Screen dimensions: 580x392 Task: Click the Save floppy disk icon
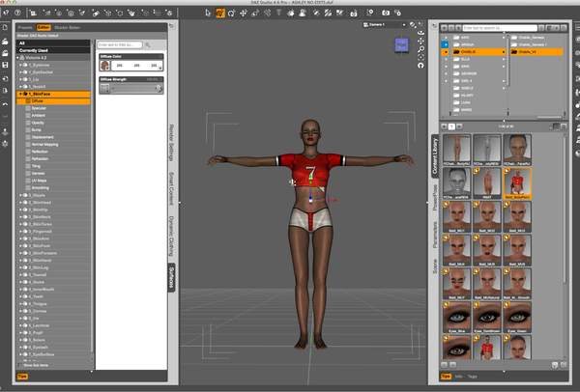click(x=5, y=65)
